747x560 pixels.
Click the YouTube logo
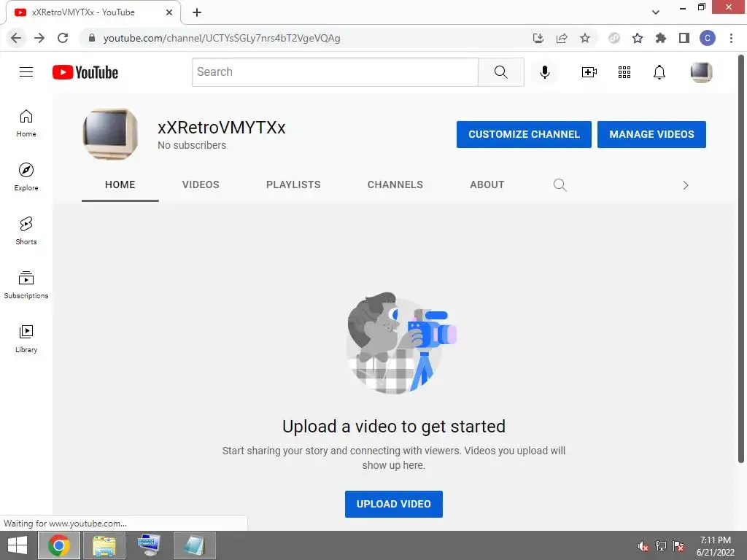point(85,72)
